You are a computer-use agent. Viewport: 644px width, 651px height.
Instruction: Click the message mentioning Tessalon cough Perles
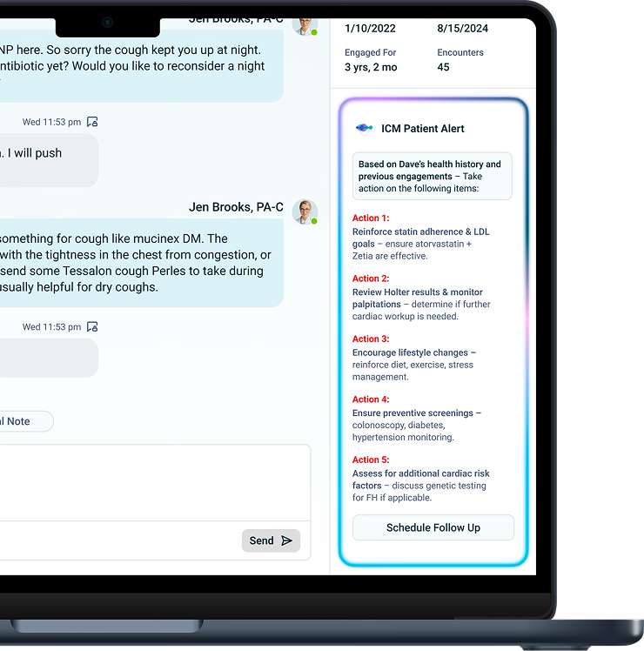tap(142, 263)
